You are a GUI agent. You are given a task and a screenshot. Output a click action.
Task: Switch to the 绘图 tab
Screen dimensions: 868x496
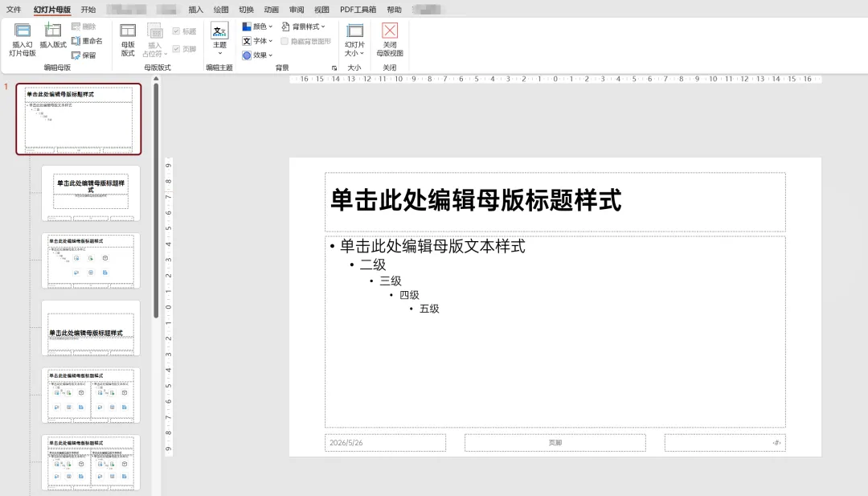[x=221, y=10]
